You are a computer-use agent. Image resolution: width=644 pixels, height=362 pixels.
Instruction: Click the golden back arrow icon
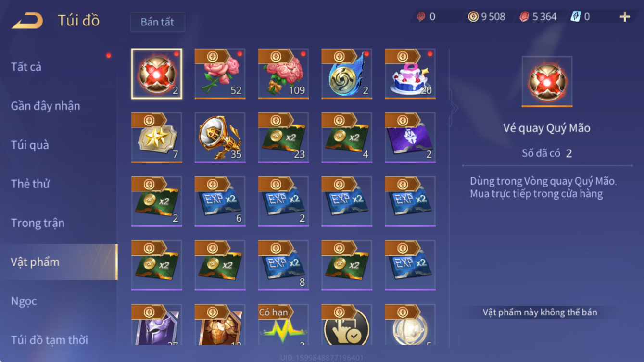27,21
